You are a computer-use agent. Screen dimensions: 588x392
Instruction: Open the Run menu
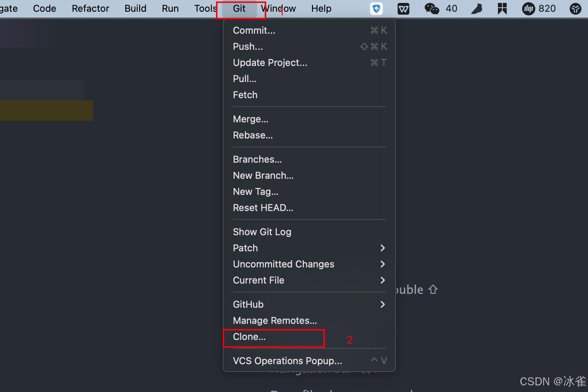(x=170, y=8)
